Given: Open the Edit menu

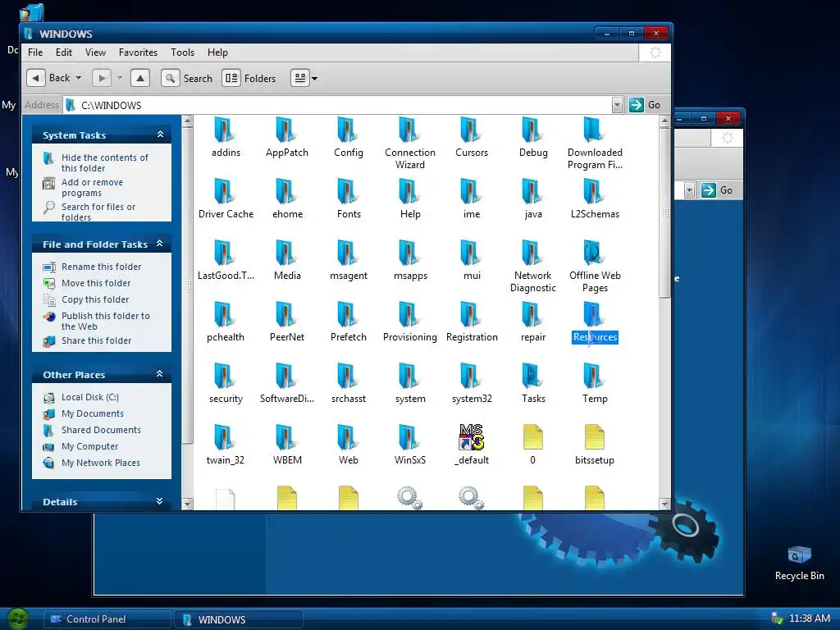Looking at the screenshot, I should [x=64, y=52].
